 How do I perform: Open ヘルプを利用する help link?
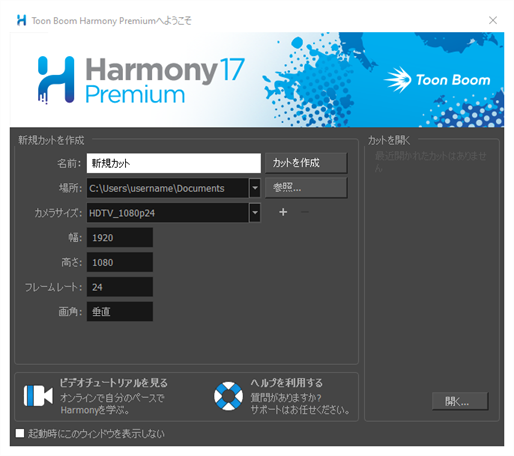(x=287, y=383)
